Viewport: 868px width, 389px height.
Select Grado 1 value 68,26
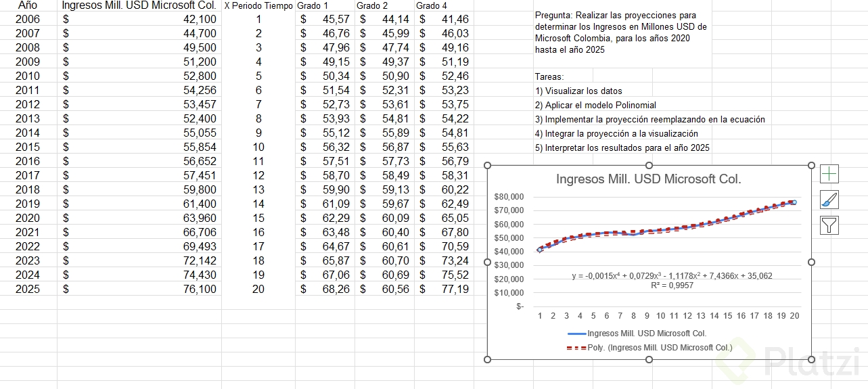pyautogui.click(x=325, y=289)
